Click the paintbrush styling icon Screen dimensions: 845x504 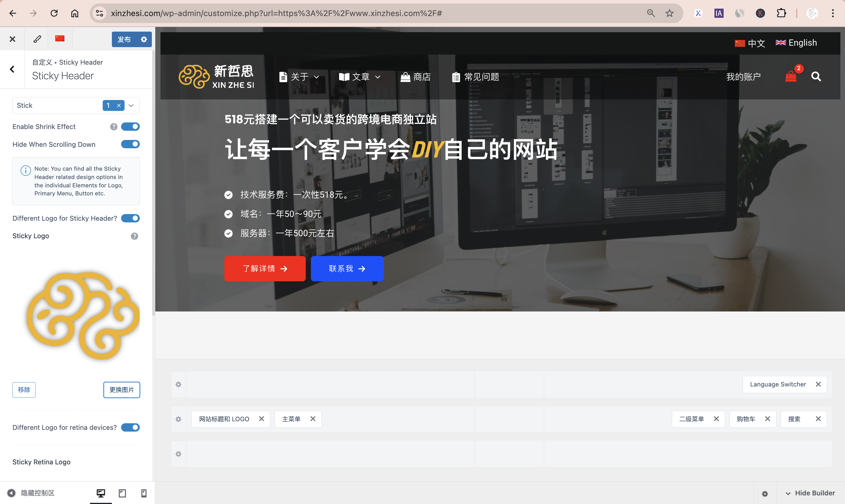(37, 39)
